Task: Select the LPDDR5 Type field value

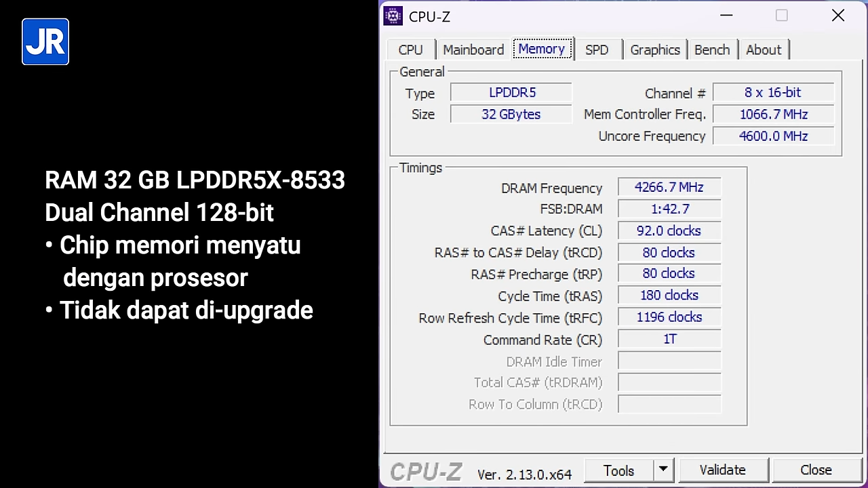Action: tap(511, 92)
